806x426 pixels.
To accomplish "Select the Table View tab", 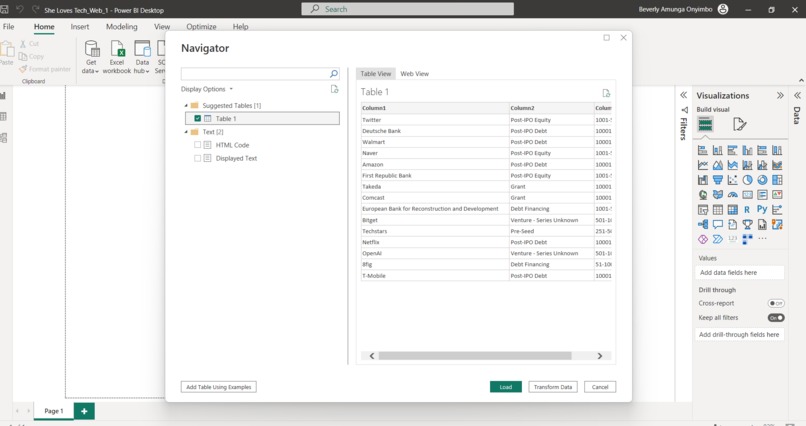I will click(x=376, y=73).
